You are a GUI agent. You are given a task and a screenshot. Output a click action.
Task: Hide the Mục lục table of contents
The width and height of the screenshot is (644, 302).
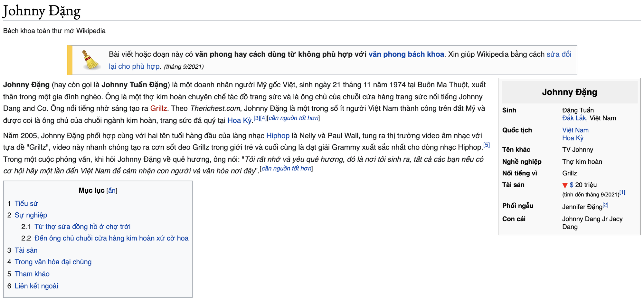point(112,190)
